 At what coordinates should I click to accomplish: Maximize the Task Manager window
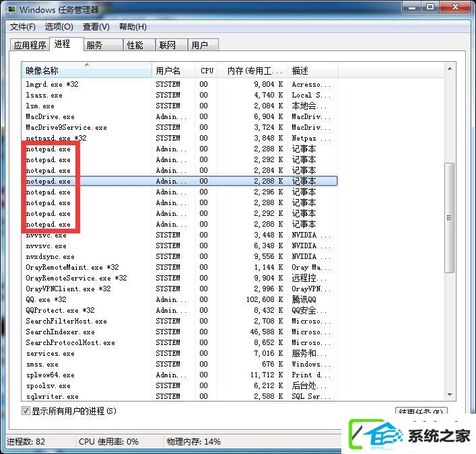[x=430, y=7]
